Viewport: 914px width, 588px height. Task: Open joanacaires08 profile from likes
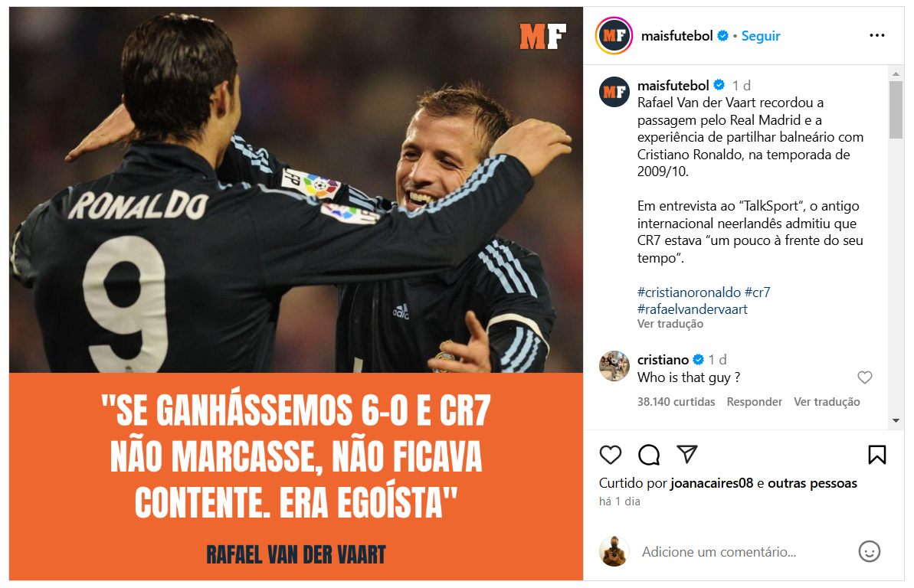[x=712, y=483]
